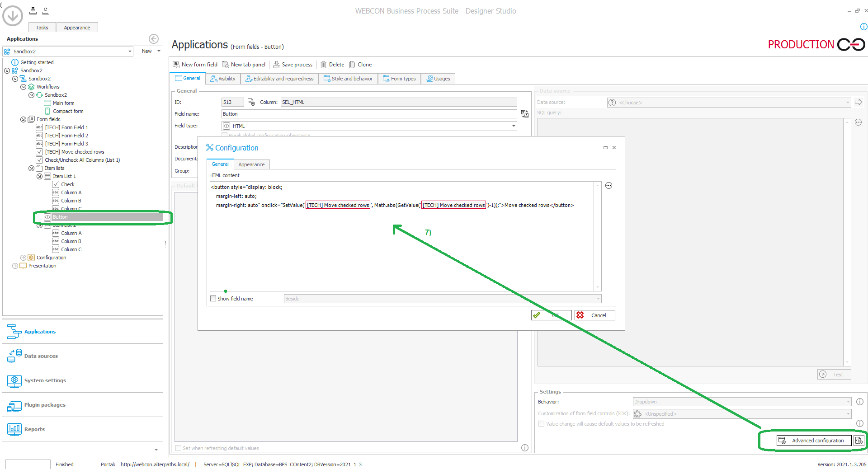Image resolution: width=868 pixels, height=469 pixels.
Task: Click the New form field toolbar button
Action: pyautogui.click(x=195, y=65)
